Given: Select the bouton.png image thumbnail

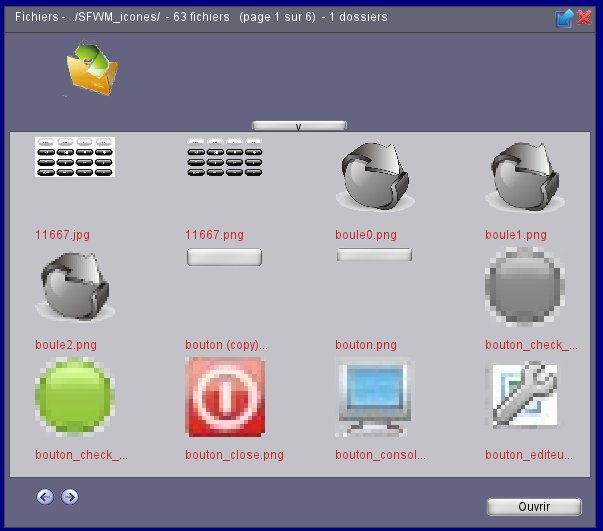Looking at the screenshot, I should [x=375, y=256].
